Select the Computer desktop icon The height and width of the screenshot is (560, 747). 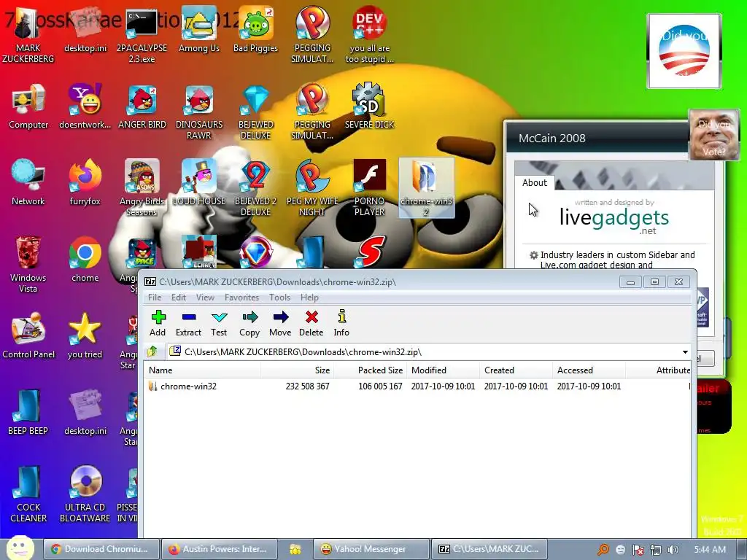[28, 106]
